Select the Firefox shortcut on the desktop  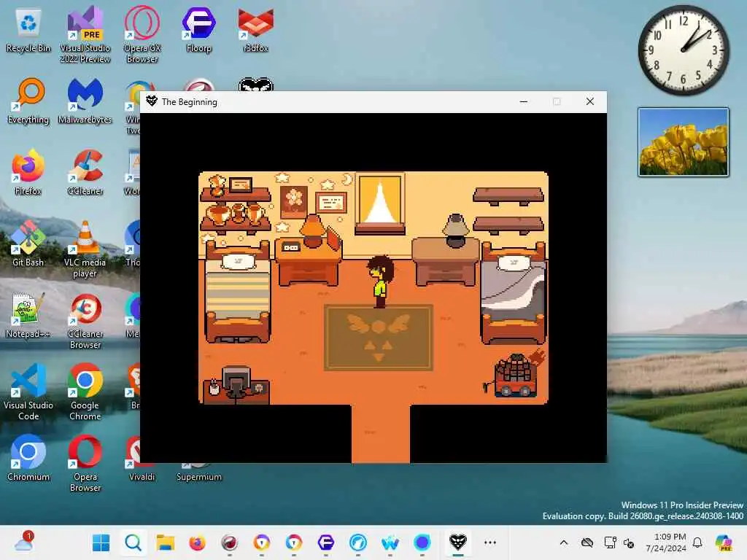pyautogui.click(x=28, y=174)
